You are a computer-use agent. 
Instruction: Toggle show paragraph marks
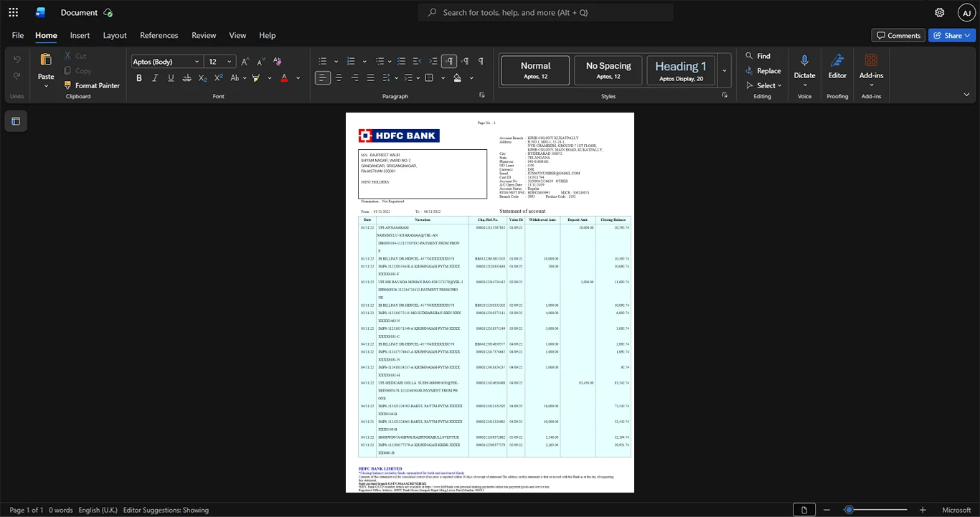coord(481,62)
